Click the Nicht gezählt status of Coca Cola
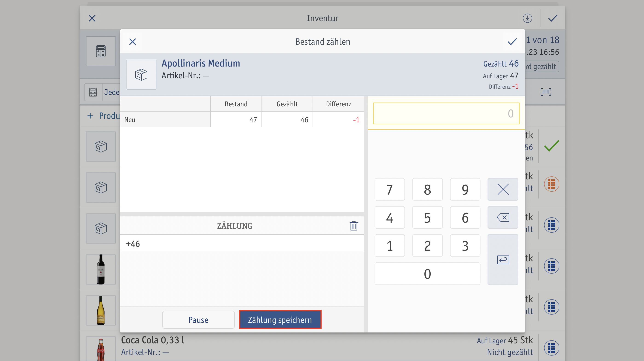This screenshot has width=644, height=361. [510, 352]
